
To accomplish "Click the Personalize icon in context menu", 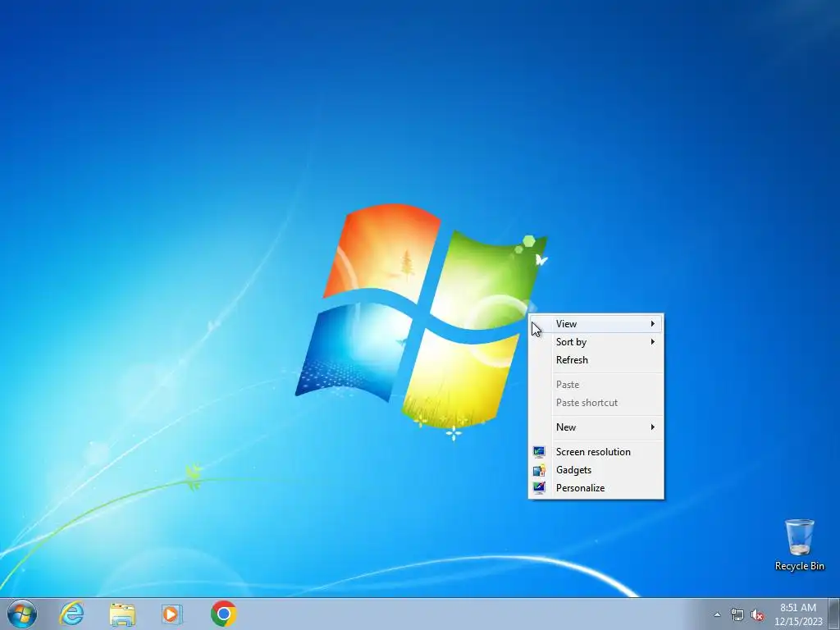I will tap(539, 488).
